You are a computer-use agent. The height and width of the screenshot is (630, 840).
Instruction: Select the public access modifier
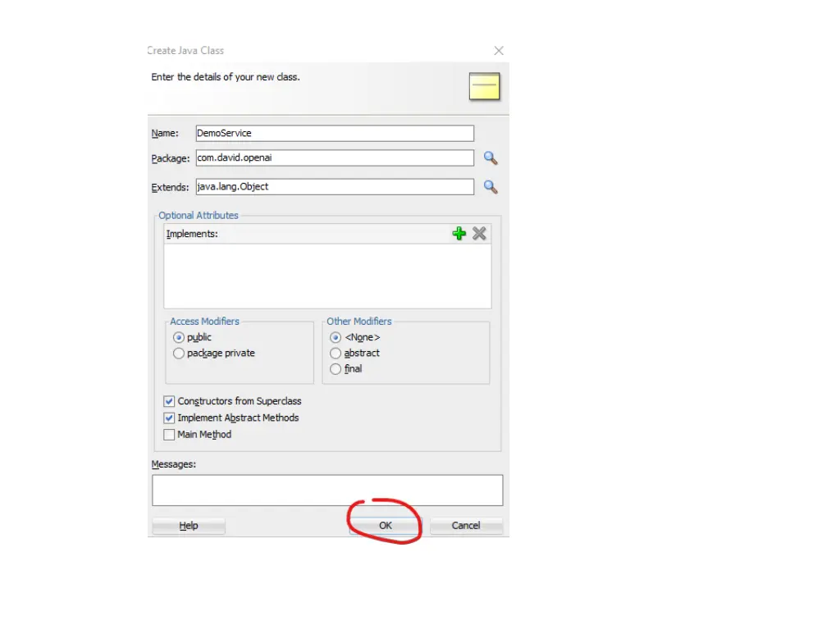coord(179,337)
